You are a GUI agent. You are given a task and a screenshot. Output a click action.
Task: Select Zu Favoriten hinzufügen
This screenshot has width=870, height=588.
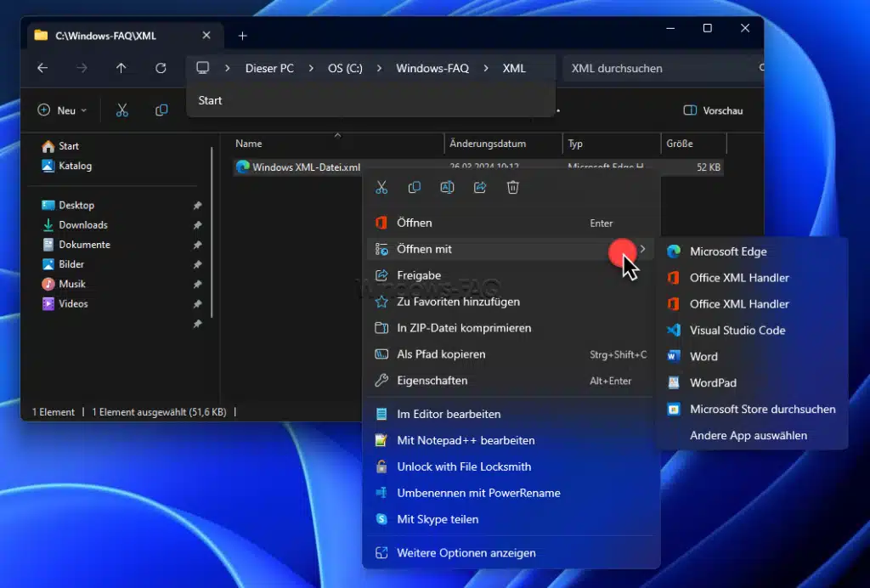[511, 302]
